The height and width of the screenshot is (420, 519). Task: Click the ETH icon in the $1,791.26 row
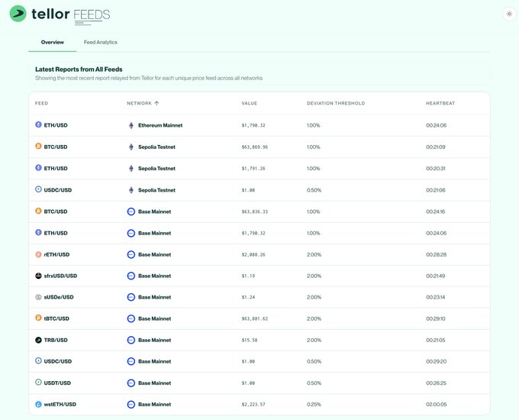coord(38,167)
